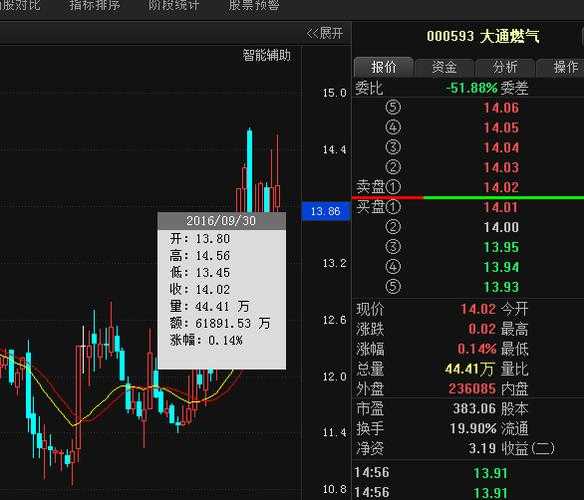Select buy level ③ circled number icon

point(393,247)
